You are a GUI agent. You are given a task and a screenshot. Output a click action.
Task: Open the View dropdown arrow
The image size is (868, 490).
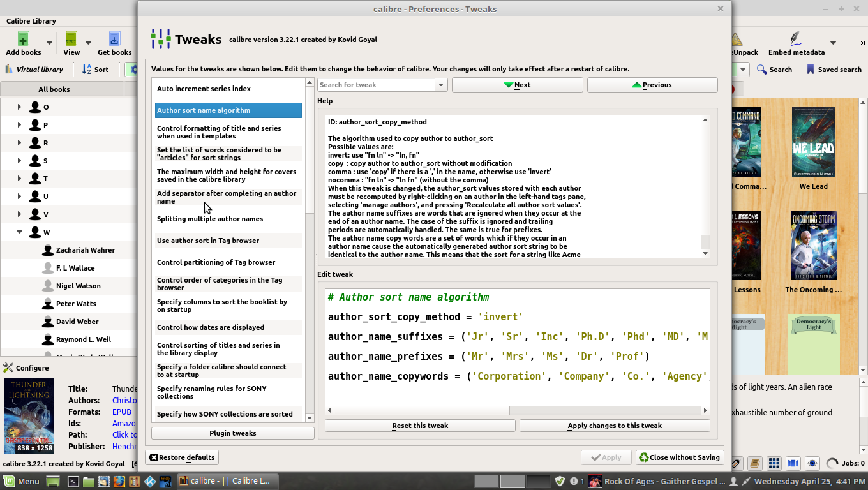[88, 43]
